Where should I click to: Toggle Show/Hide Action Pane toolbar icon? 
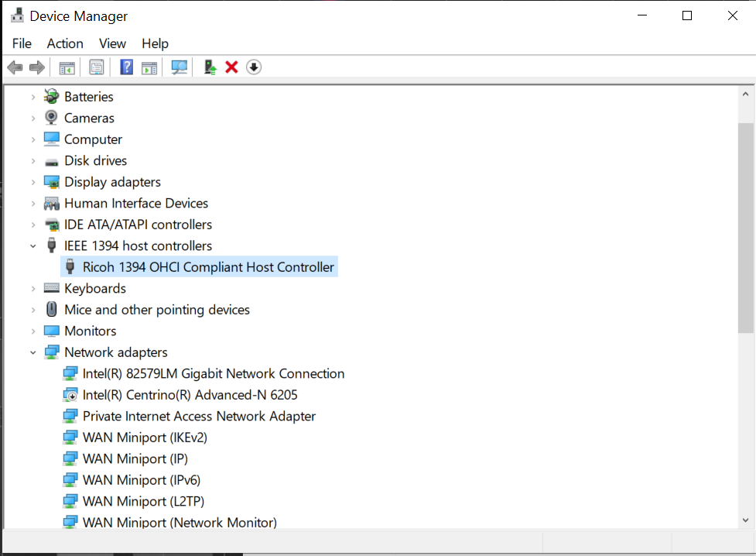(x=149, y=67)
